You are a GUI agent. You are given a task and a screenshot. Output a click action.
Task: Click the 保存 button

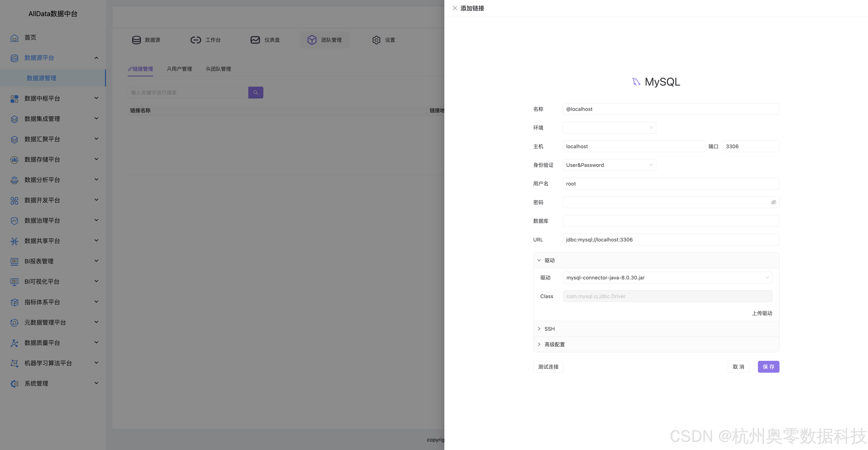[x=768, y=367]
